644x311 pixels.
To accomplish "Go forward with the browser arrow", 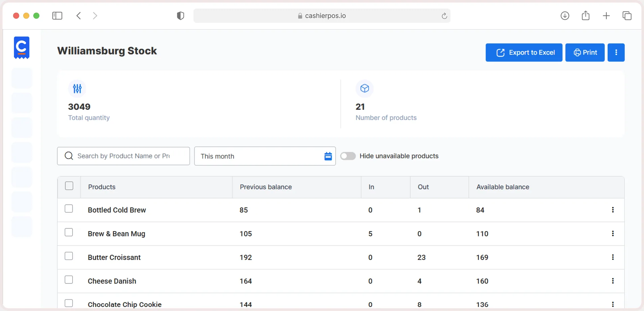I will (95, 16).
